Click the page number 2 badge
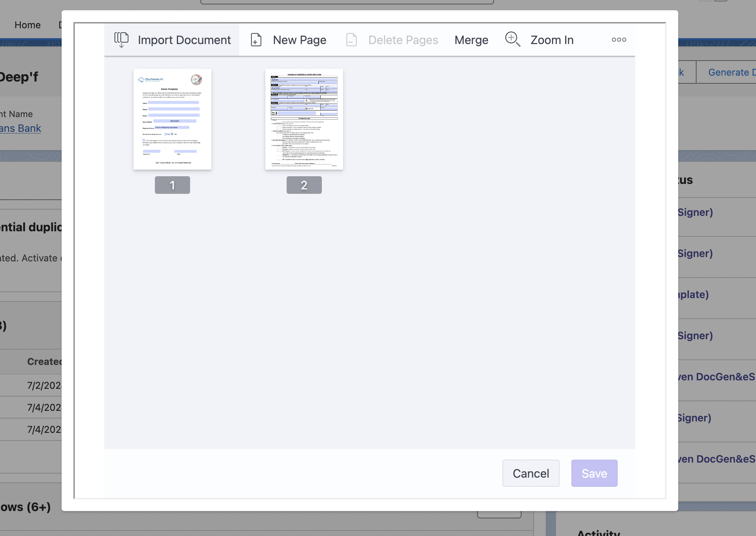This screenshot has height=536, width=756. coord(304,185)
